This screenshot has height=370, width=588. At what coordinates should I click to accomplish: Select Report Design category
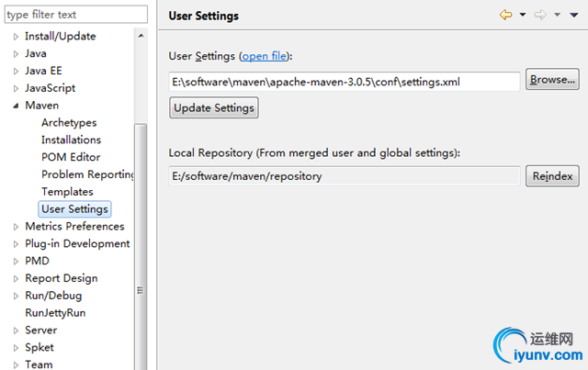click(x=62, y=278)
